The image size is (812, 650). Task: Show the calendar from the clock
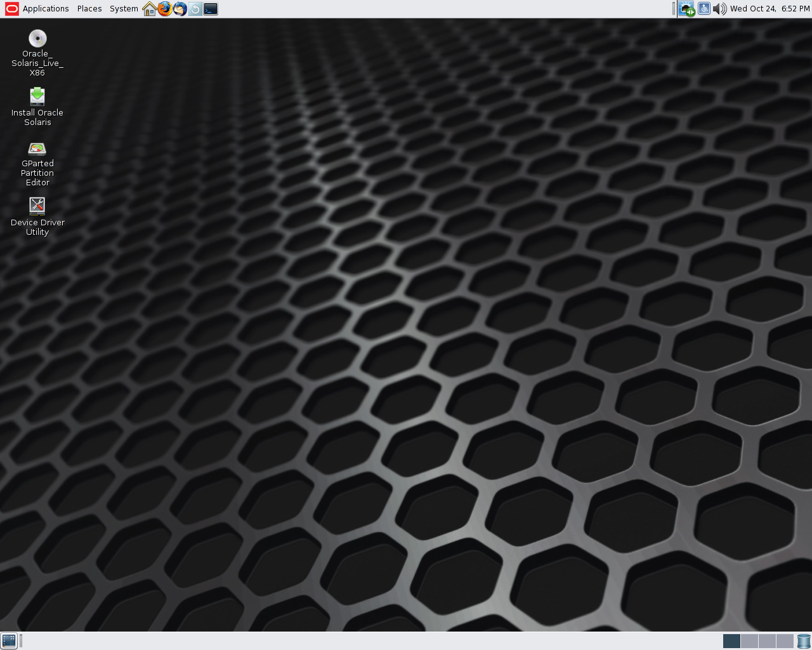point(769,9)
